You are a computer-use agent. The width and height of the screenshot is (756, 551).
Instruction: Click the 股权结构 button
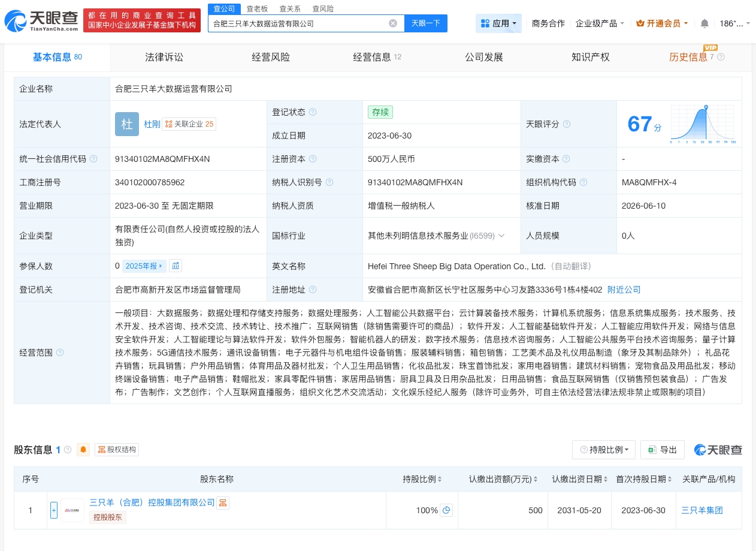tap(117, 450)
